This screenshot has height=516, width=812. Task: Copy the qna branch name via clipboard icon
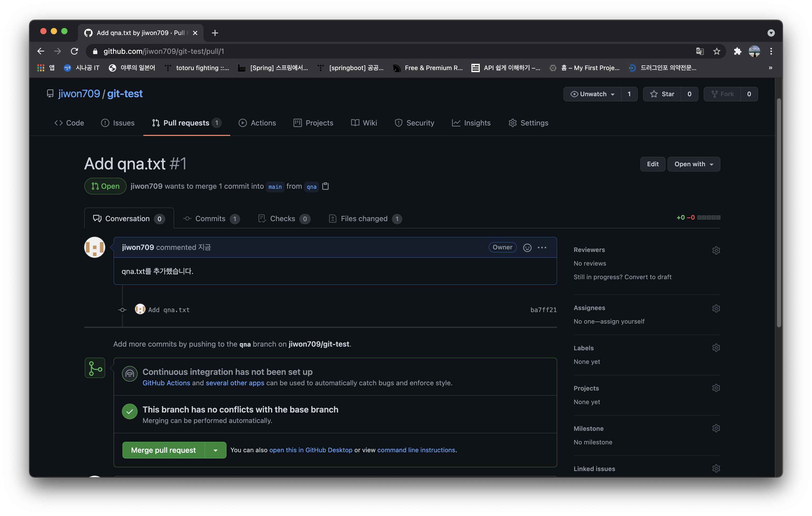click(x=325, y=186)
